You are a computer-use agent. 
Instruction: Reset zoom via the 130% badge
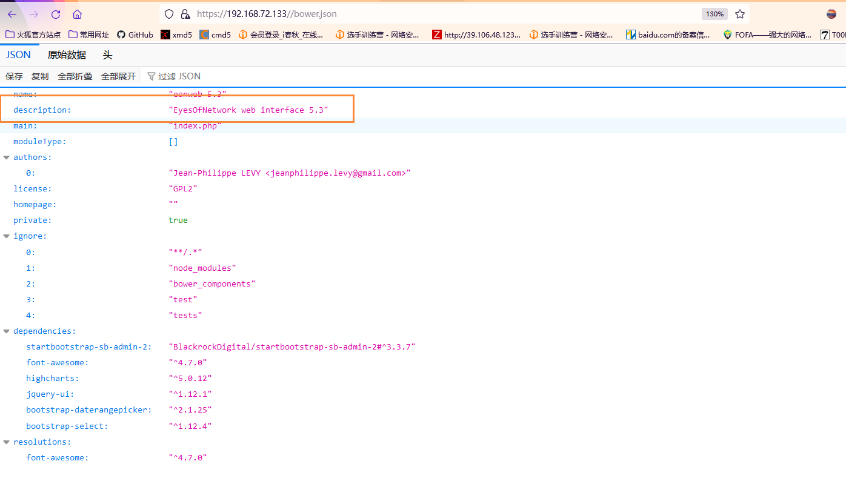(x=714, y=14)
